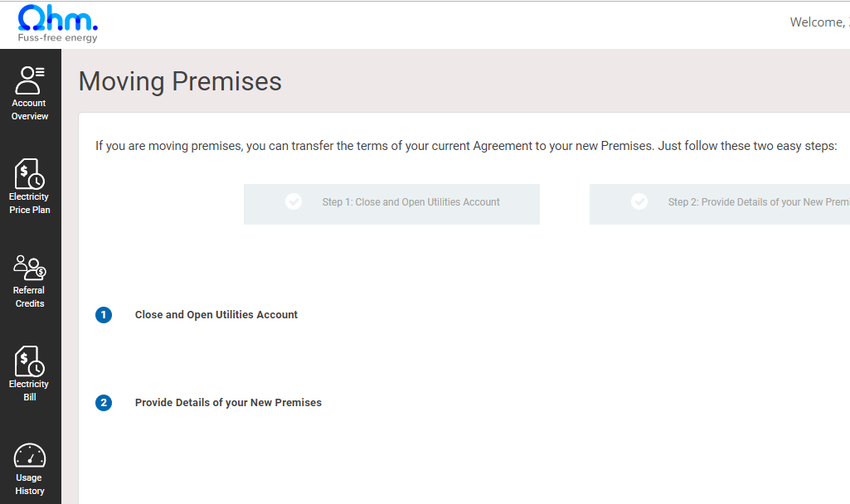Screen dimensions: 850x504
Task: Click the Step 2 checkmark circle icon
Action: point(639,201)
